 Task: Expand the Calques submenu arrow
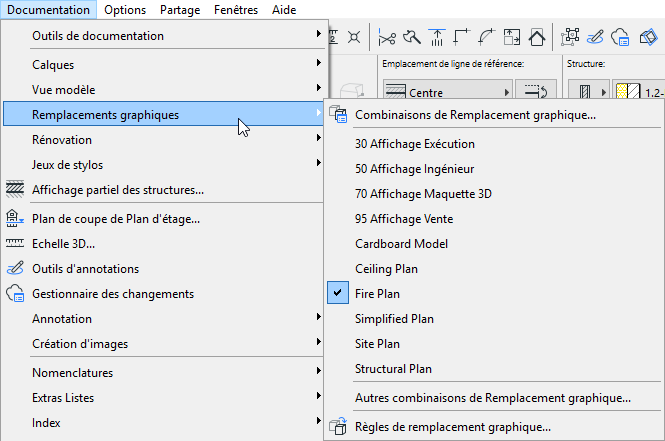[318, 63]
